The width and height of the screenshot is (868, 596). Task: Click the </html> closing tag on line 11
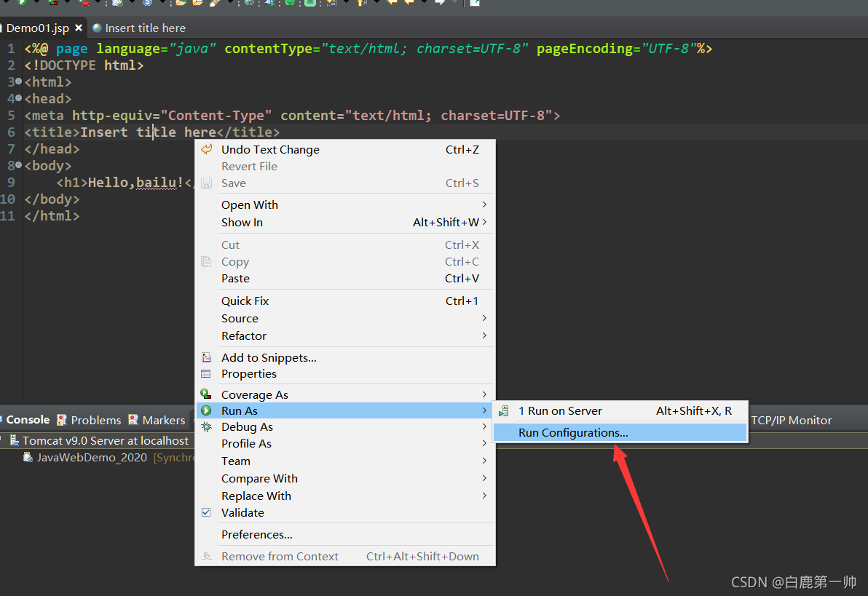(52, 216)
